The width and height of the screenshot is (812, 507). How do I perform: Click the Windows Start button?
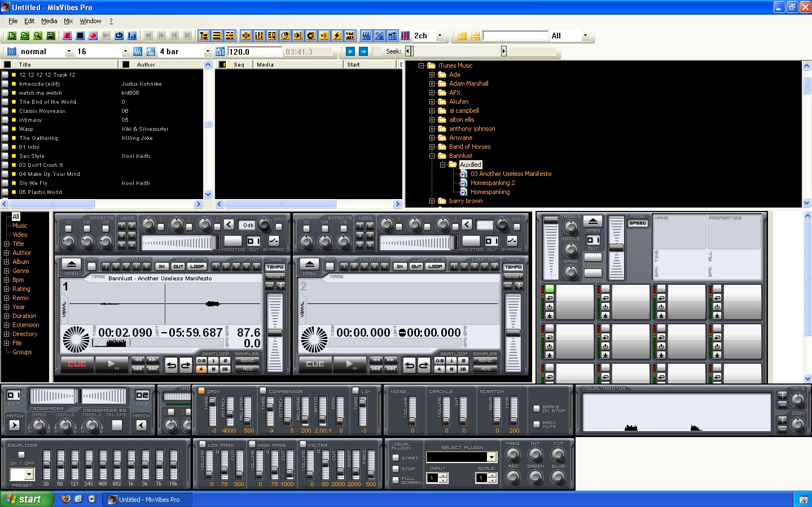coord(27,499)
